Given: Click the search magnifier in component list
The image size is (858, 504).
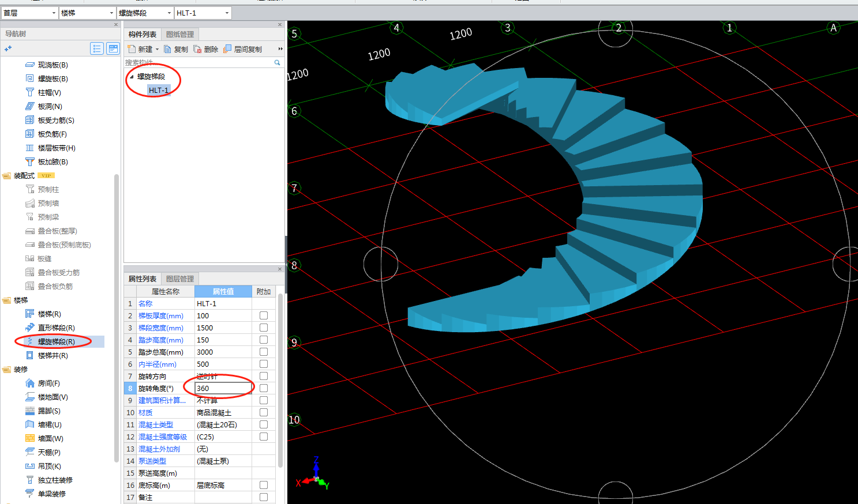Looking at the screenshot, I should click(278, 62).
